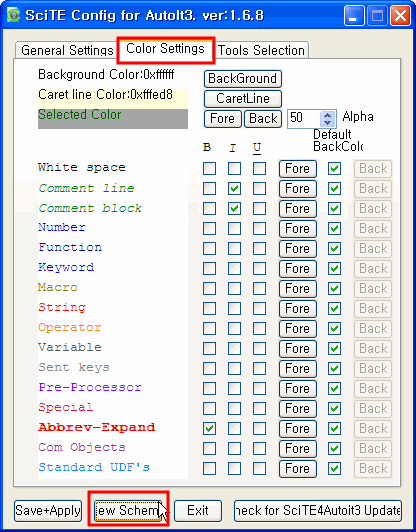This screenshot has width=416, height=532.
Task: Click the SciTE Config title bar icon
Action: 13,16
